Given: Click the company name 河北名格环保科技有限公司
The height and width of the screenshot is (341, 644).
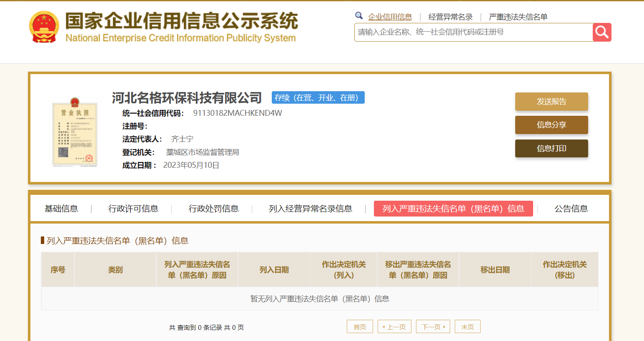Looking at the screenshot, I should pos(187,98).
